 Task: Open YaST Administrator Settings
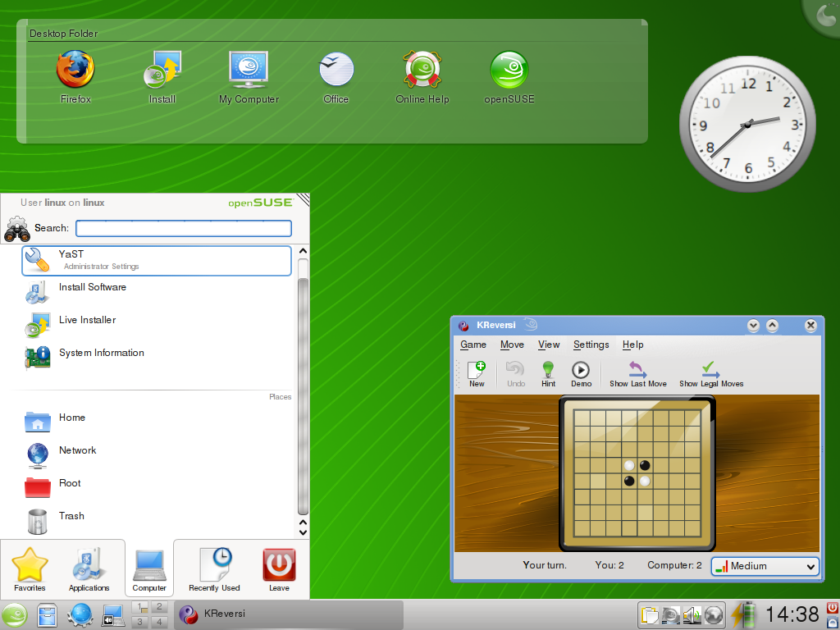pyautogui.click(x=157, y=260)
